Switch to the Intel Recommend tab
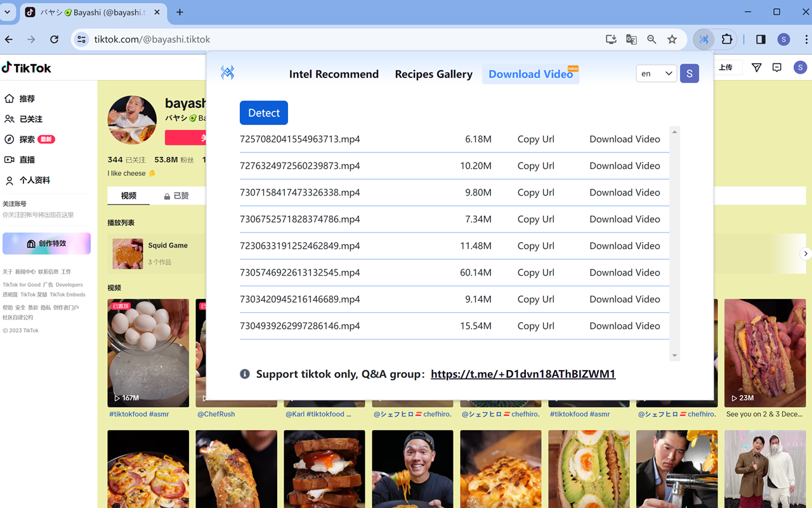The width and height of the screenshot is (812, 508). (334, 74)
